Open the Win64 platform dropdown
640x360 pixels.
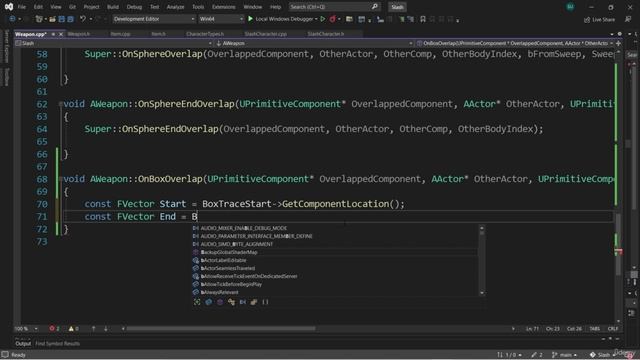[x=221, y=19]
